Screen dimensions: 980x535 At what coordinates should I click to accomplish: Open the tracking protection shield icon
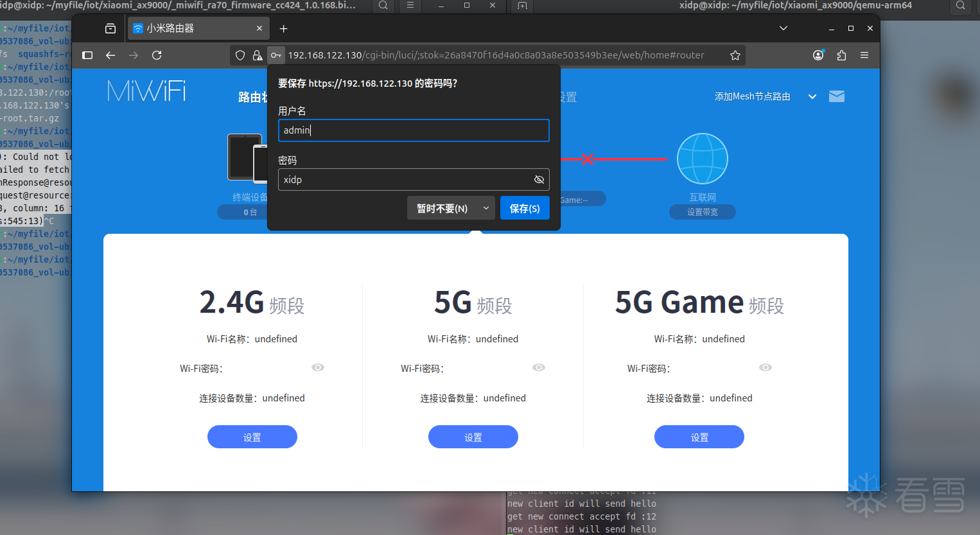pyautogui.click(x=240, y=55)
